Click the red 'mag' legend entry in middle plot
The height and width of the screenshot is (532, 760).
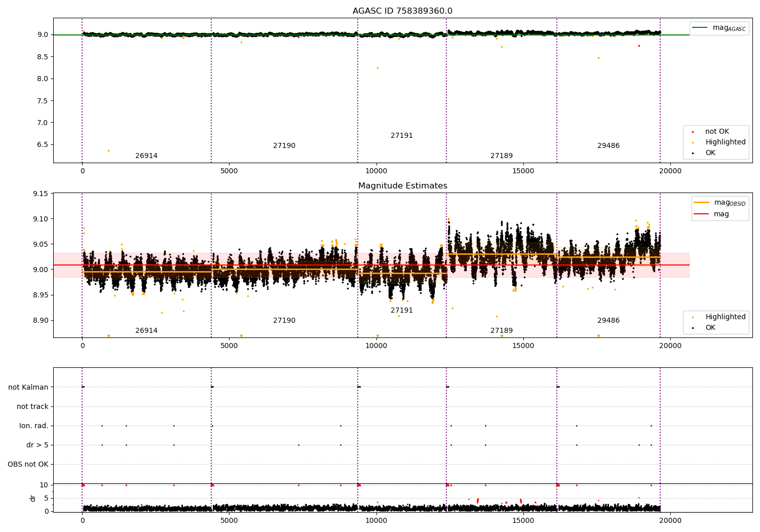[x=712, y=214]
